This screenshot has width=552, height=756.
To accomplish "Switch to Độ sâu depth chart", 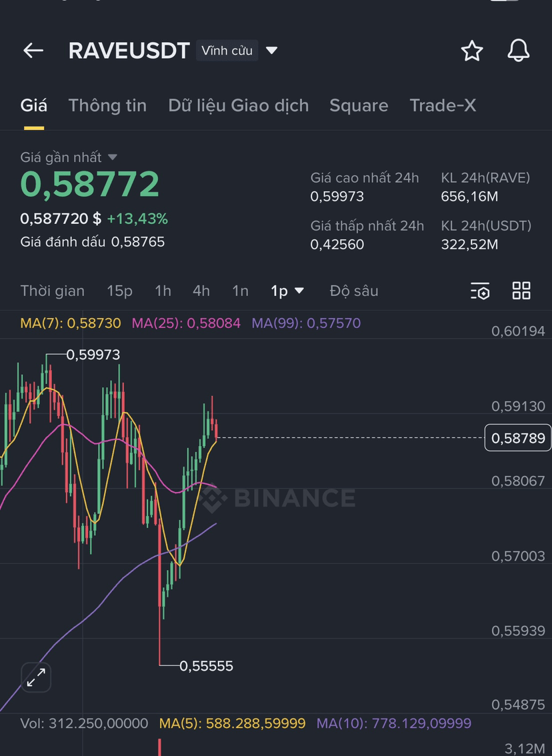I will [354, 291].
